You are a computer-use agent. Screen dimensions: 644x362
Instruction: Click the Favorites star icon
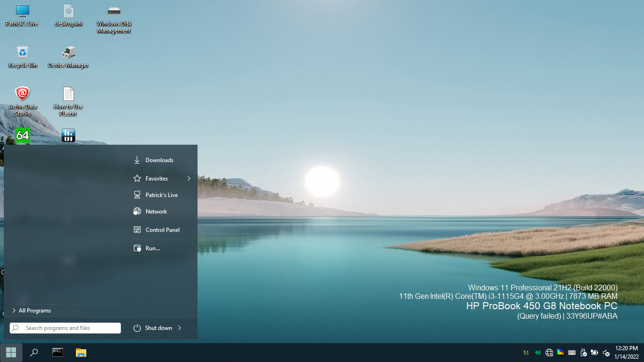[x=137, y=179]
